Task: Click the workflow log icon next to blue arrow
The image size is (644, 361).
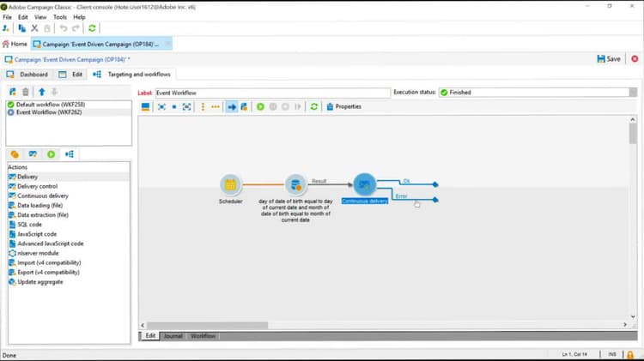Action: (244, 106)
